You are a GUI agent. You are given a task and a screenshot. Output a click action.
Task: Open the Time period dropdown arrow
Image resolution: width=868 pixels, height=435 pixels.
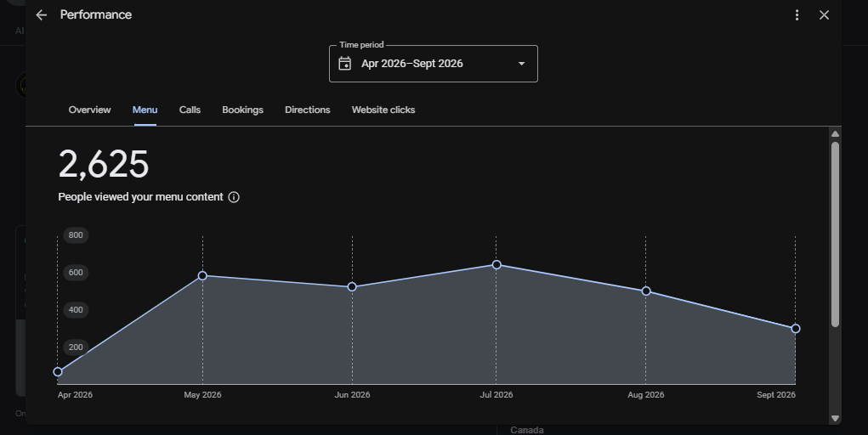[x=521, y=64]
